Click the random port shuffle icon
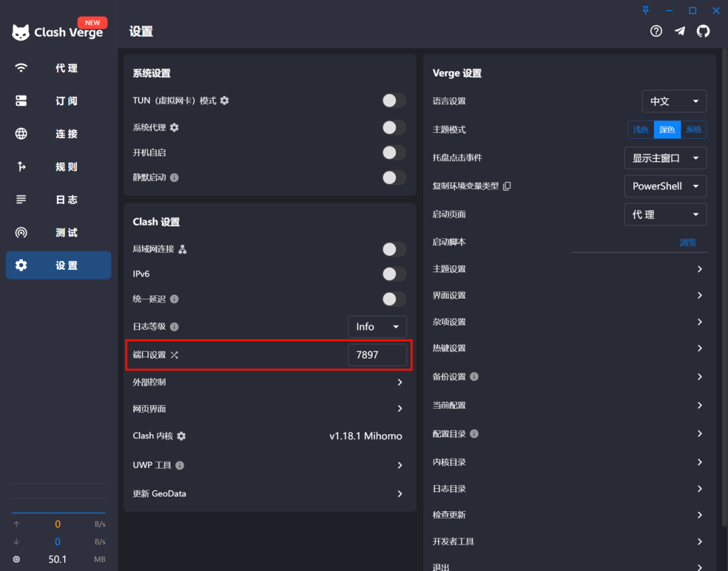 pyautogui.click(x=174, y=355)
